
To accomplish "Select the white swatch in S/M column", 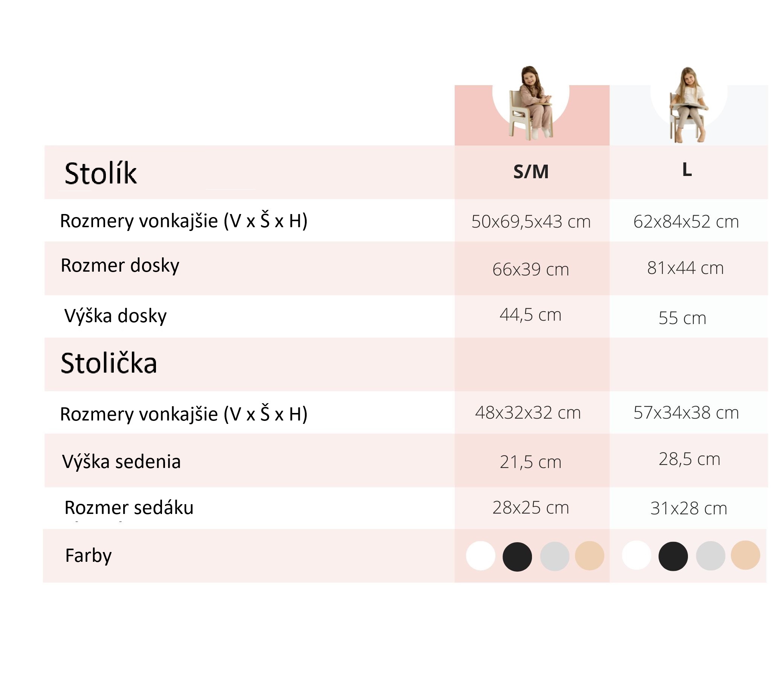I will point(481,556).
